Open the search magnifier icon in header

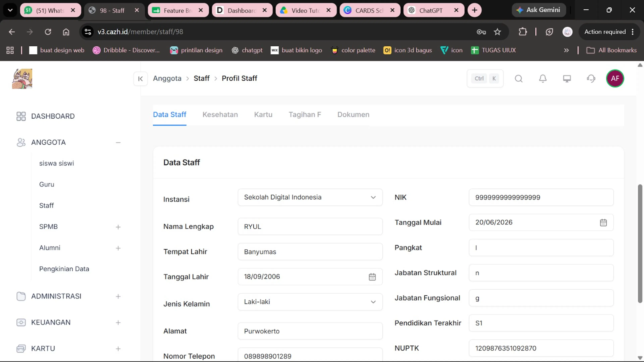point(519,79)
